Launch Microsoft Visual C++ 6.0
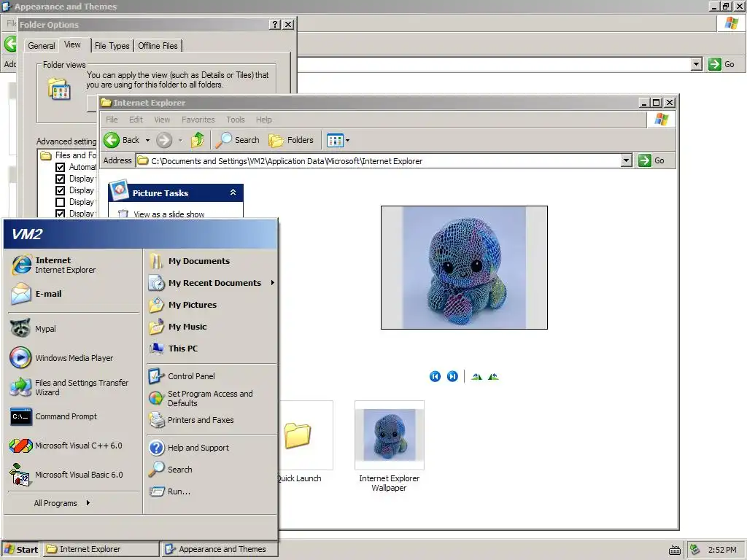Screen dimensions: 747x560 click(x=66, y=446)
